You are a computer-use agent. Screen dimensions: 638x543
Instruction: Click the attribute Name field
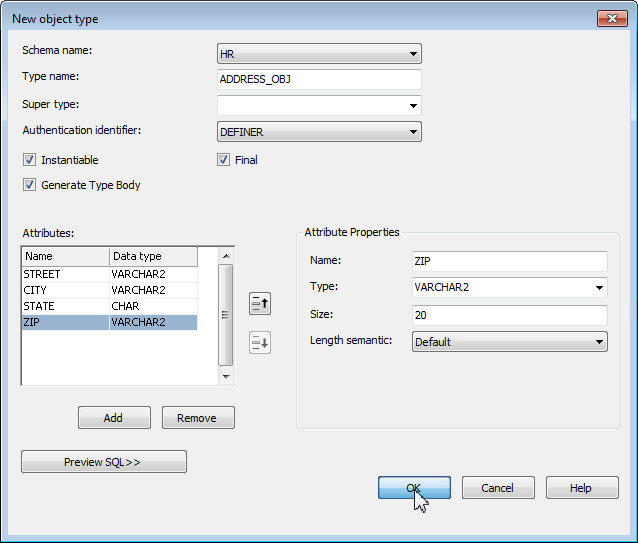pos(509,261)
